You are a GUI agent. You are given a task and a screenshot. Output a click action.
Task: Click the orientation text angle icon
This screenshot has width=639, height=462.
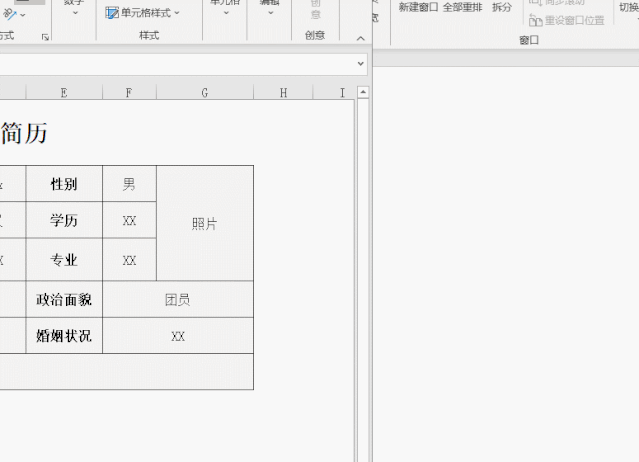tap(9, 14)
